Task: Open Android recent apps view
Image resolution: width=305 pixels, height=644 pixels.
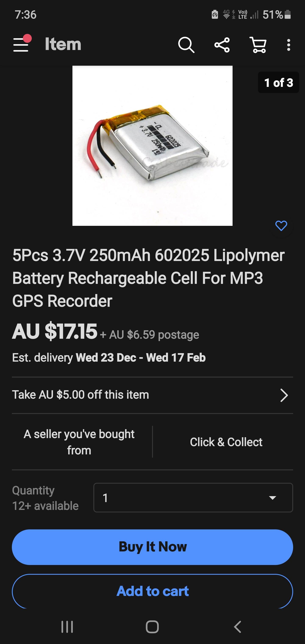Action: click(x=67, y=627)
